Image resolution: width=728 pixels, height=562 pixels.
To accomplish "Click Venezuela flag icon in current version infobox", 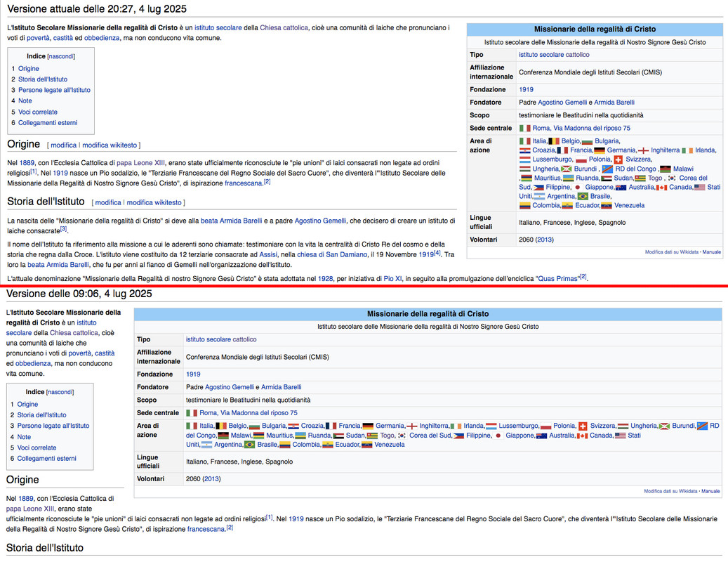I will 607,206.
